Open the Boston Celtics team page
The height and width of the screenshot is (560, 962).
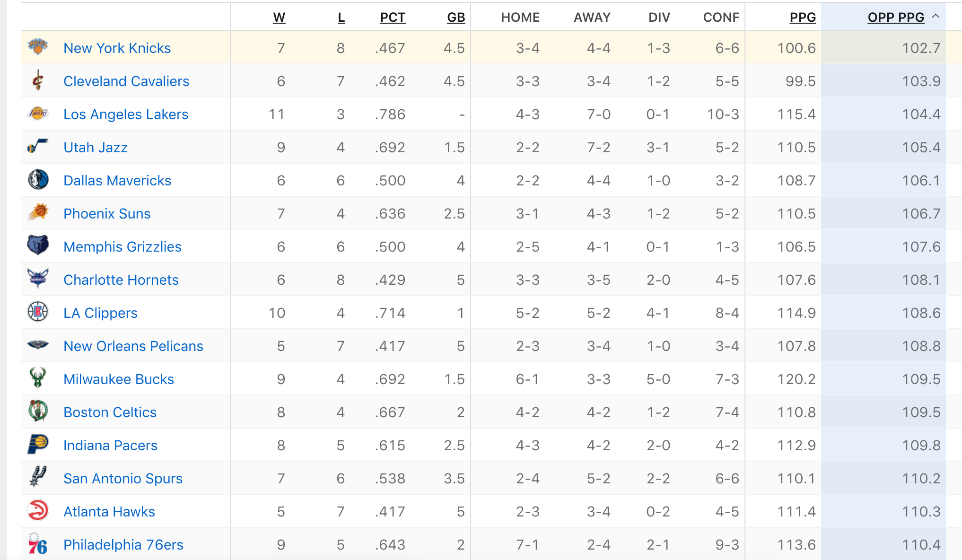click(x=110, y=412)
